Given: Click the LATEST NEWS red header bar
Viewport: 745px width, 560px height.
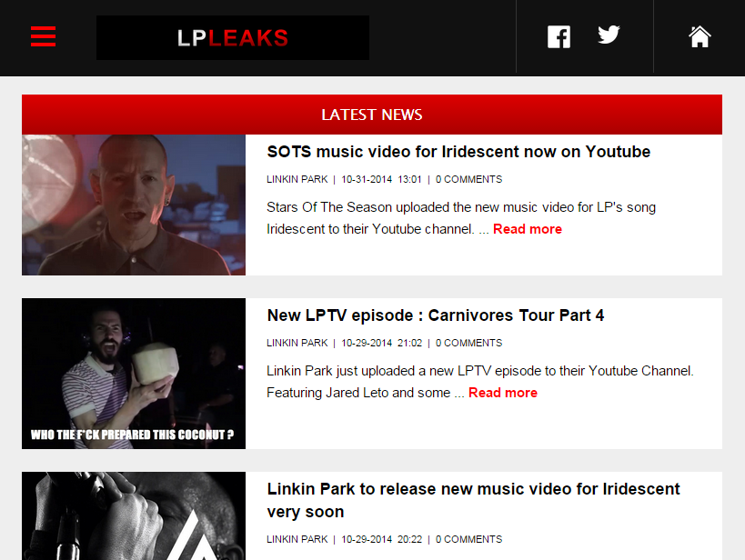Looking at the screenshot, I should [x=372, y=115].
